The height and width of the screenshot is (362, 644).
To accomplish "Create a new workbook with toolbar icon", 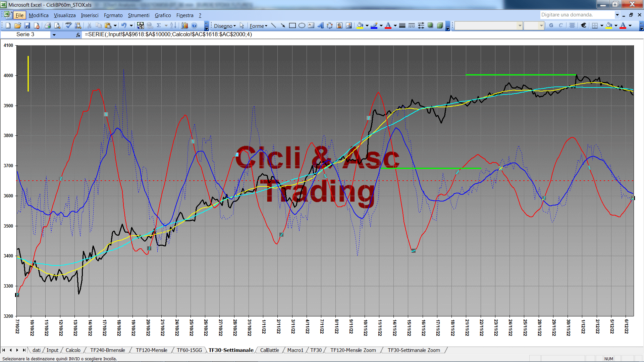I will pos(8,25).
